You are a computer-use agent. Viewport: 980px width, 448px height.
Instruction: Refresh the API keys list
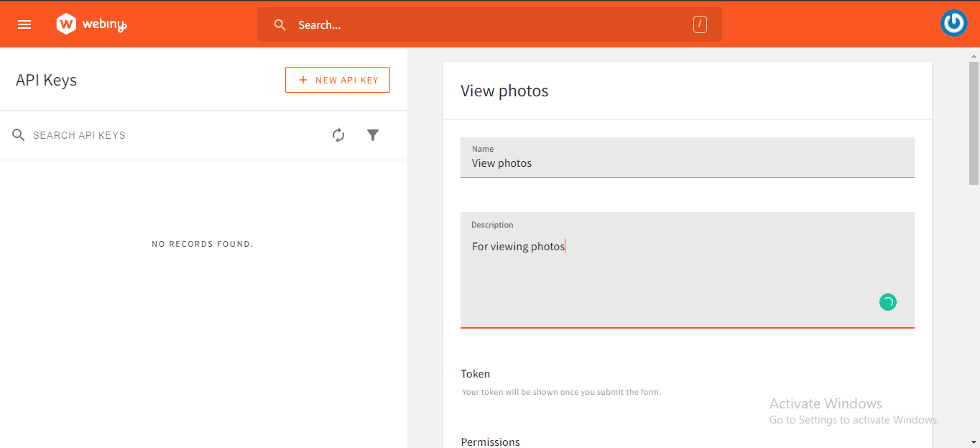[338, 135]
